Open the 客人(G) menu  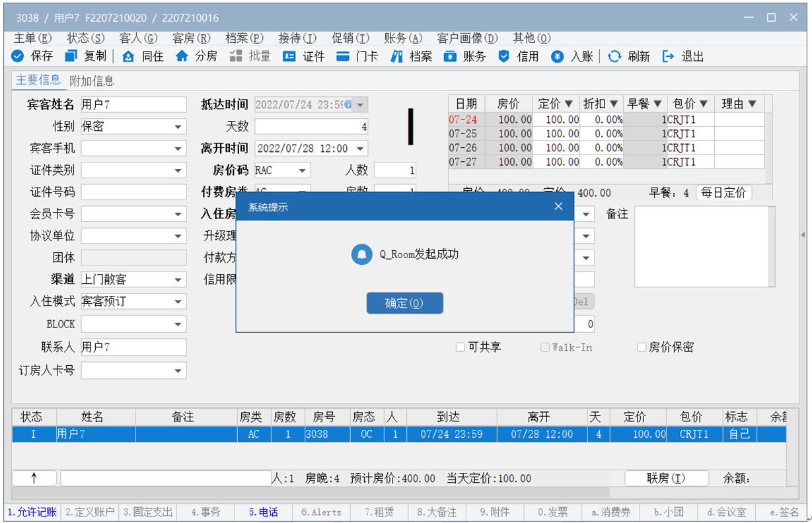point(139,38)
